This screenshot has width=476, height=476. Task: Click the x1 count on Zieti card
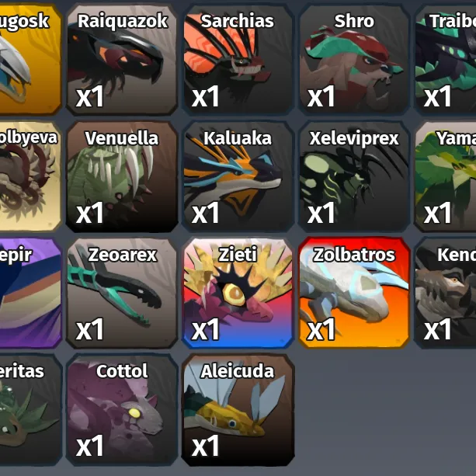pos(206,329)
